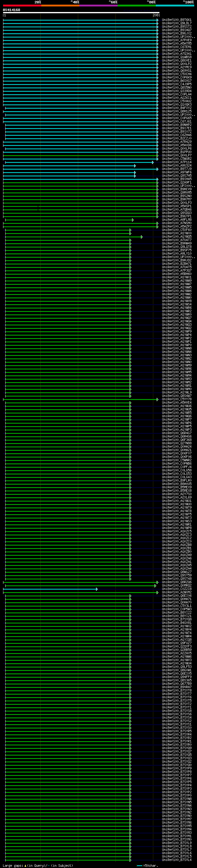Click the UniRef100_A7R429 label
The height and width of the screenshot is (868, 197).
177,142
